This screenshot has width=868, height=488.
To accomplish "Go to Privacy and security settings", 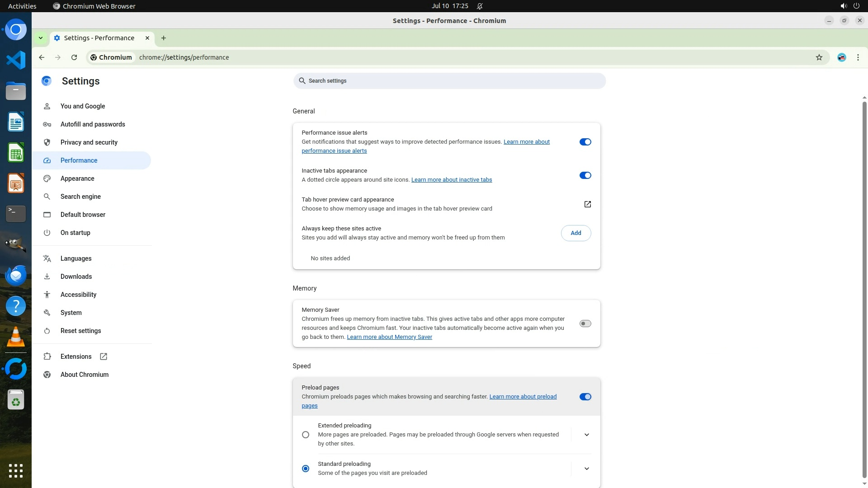I will [x=89, y=142].
